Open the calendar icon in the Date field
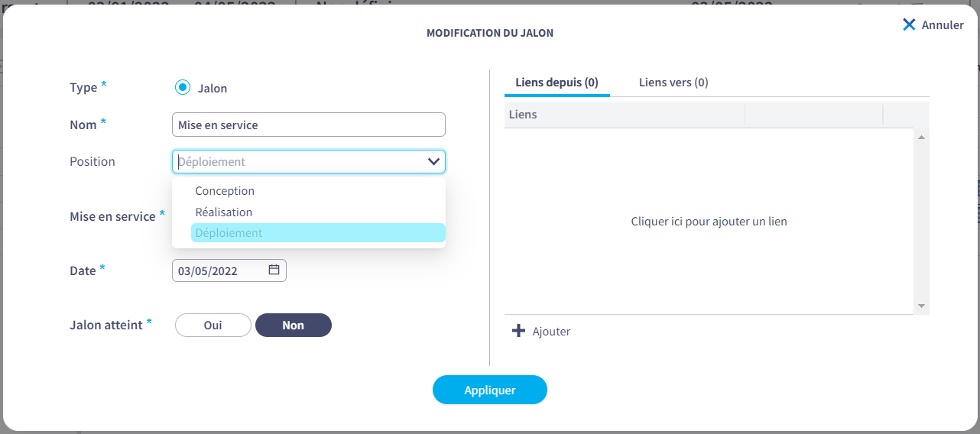Image resolution: width=980 pixels, height=434 pixels. (274, 270)
